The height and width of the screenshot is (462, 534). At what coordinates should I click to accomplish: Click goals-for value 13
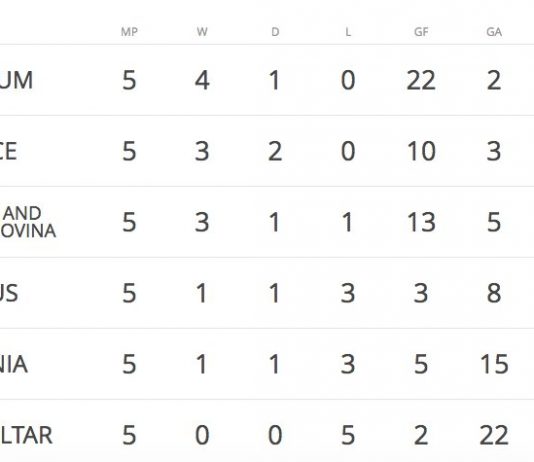421,222
